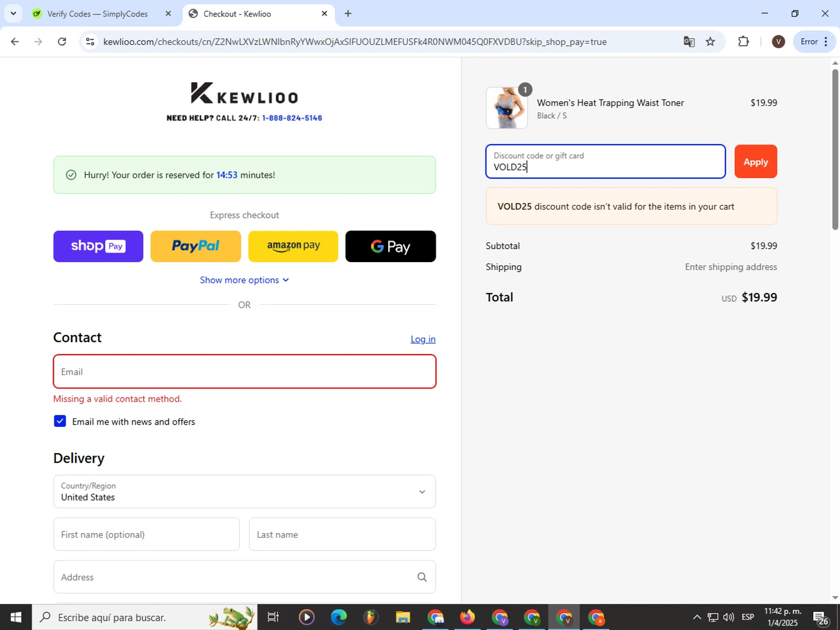
Task: Open the Chrome profile avatar V
Action: (778, 41)
